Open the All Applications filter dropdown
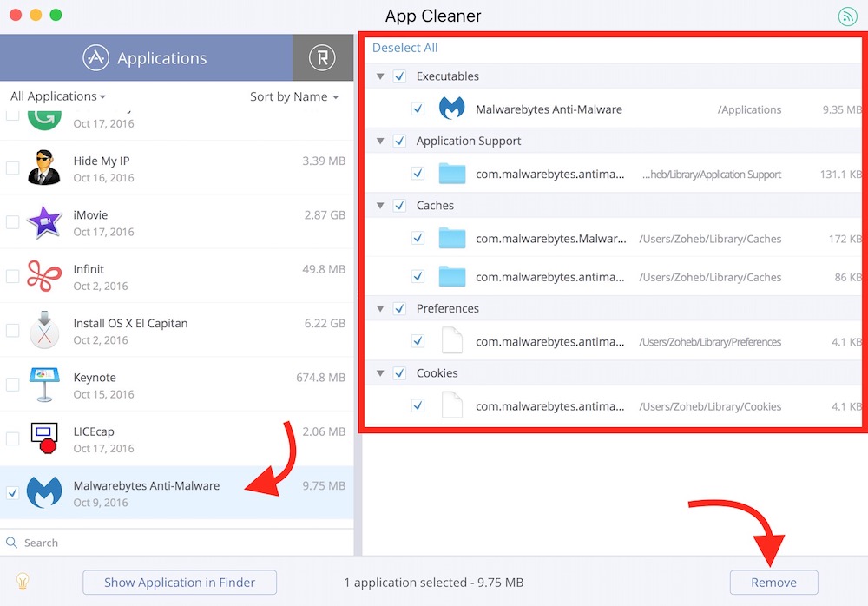 [x=58, y=96]
